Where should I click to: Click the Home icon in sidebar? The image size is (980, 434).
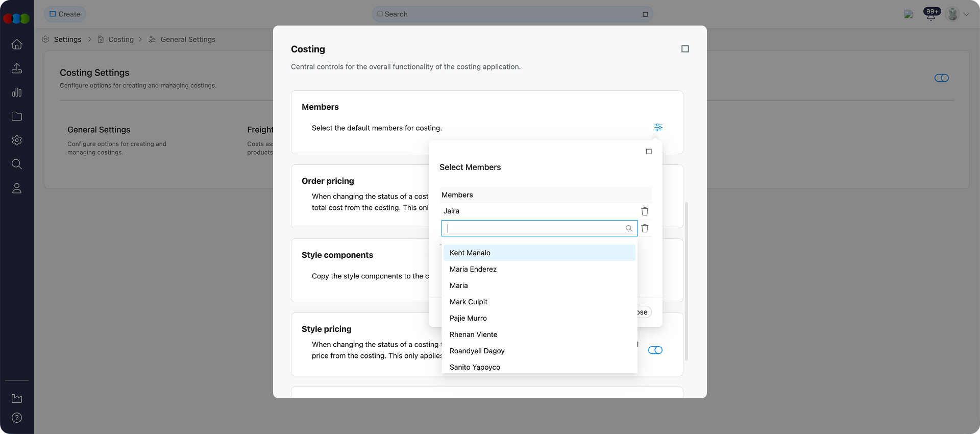(17, 44)
